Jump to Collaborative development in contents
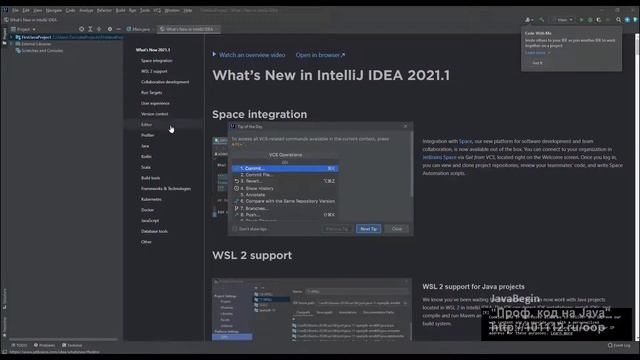 165,82
